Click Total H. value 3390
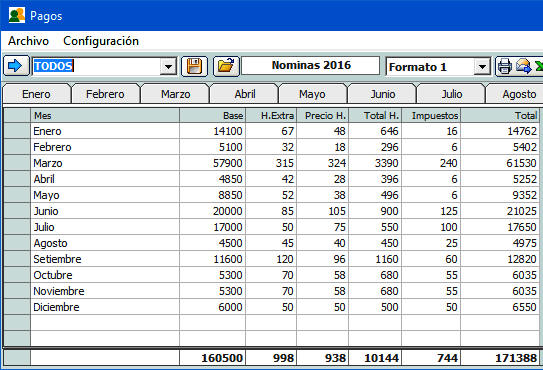Image resolution: width=543 pixels, height=370 pixels. 375,163
